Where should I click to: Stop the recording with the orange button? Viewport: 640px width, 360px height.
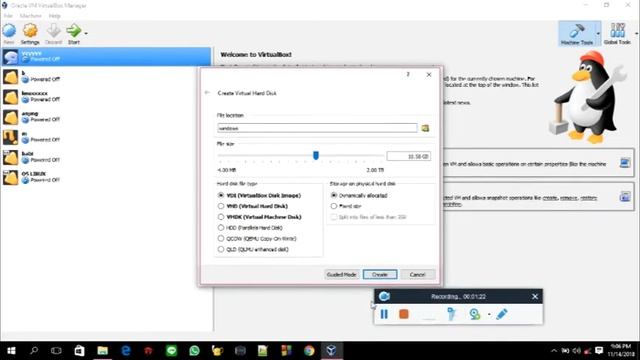tap(404, 314)
